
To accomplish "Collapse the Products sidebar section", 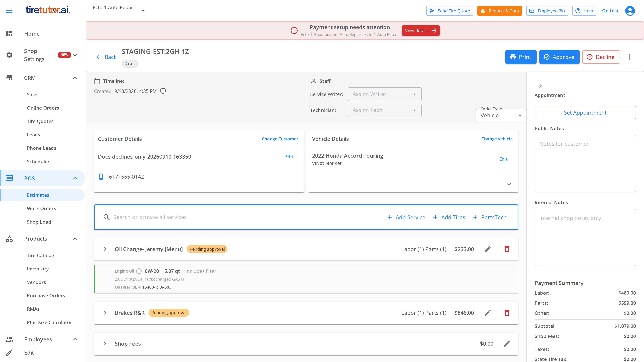I will pos(75,239).
